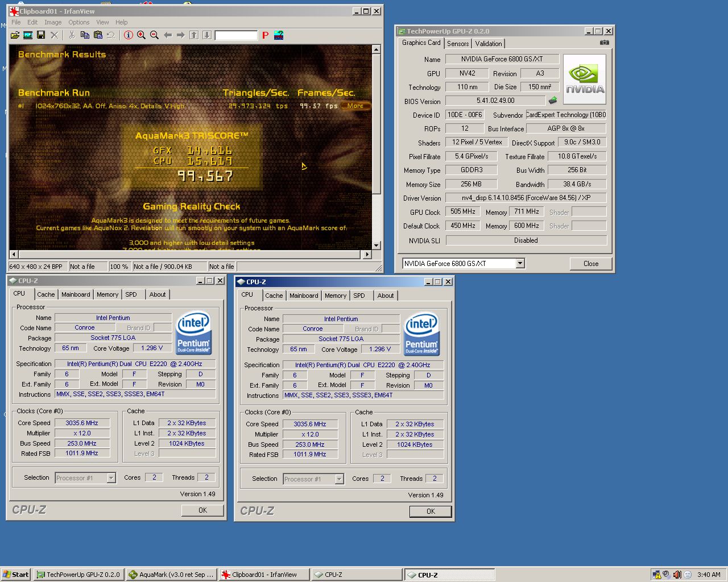The height and width of the screenshot is (582, 728).
Task: Click the Cut scissors icon in IrfanView
Action: coord(72,35)
